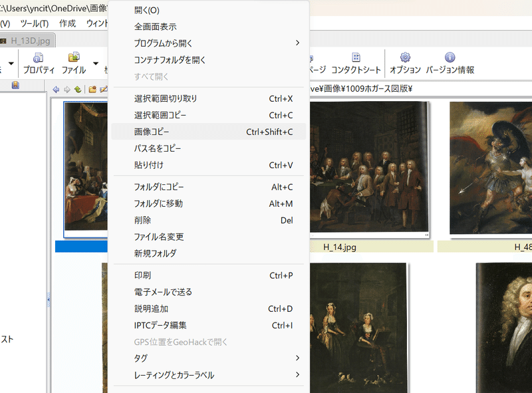Choose 開く(O) in the context menu
Viewport: 532px width, 393px height.
pyautogui.click(x=209, y=10)
